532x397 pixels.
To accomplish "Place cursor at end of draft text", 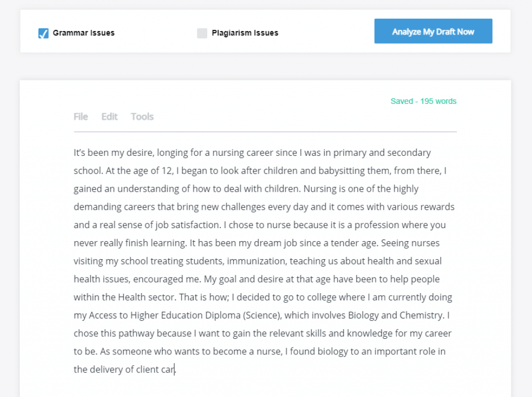I will 176,370.
